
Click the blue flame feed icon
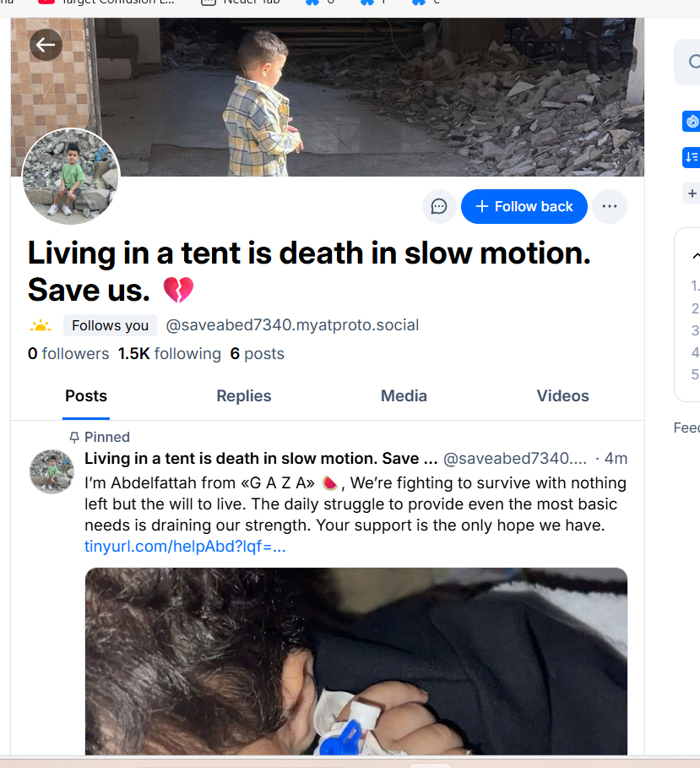point(692,122)
